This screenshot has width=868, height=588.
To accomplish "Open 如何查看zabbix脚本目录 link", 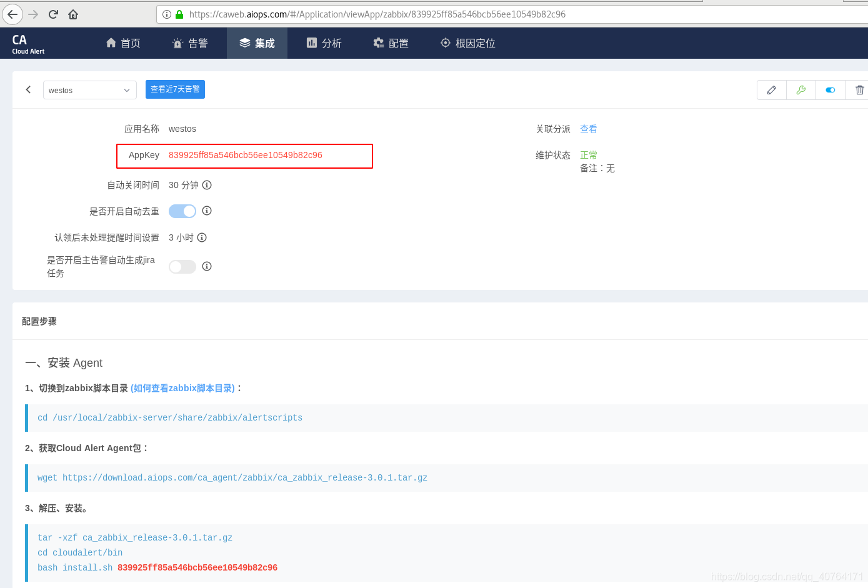I will [x=182, y=388].
